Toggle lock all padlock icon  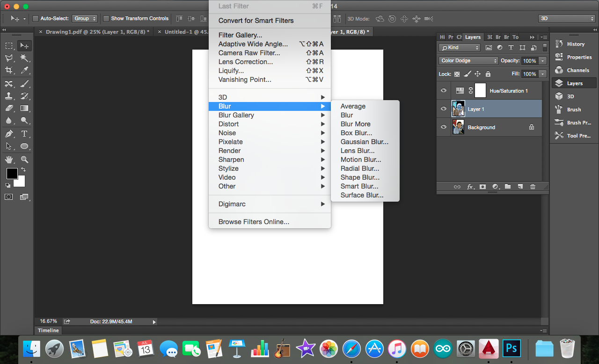click(488, 74)
